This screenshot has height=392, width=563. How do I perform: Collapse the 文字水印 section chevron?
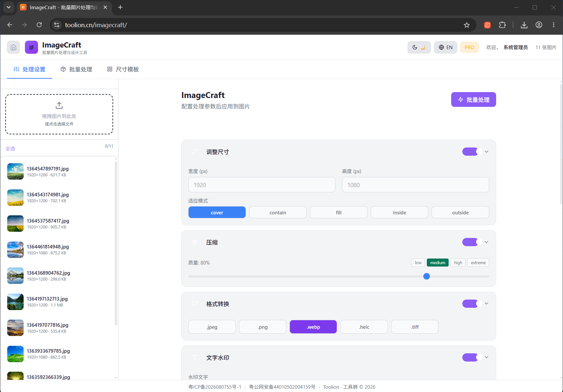pos(487,357)
